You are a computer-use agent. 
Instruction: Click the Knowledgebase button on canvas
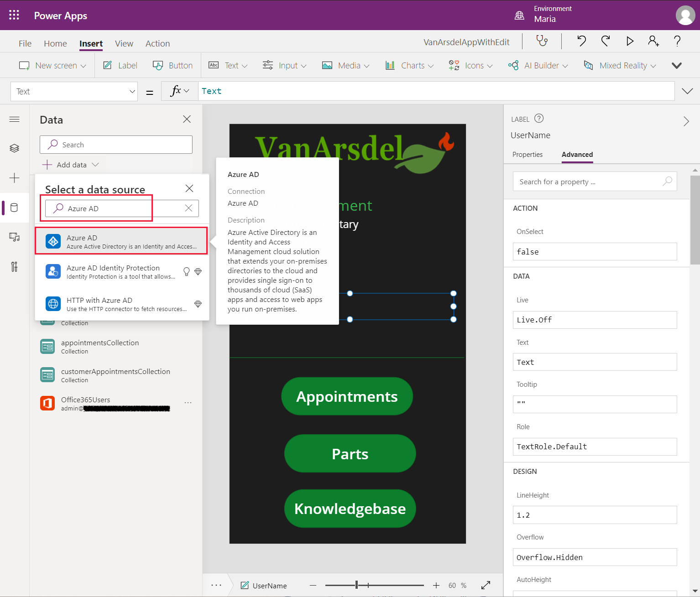coord(350,509)
